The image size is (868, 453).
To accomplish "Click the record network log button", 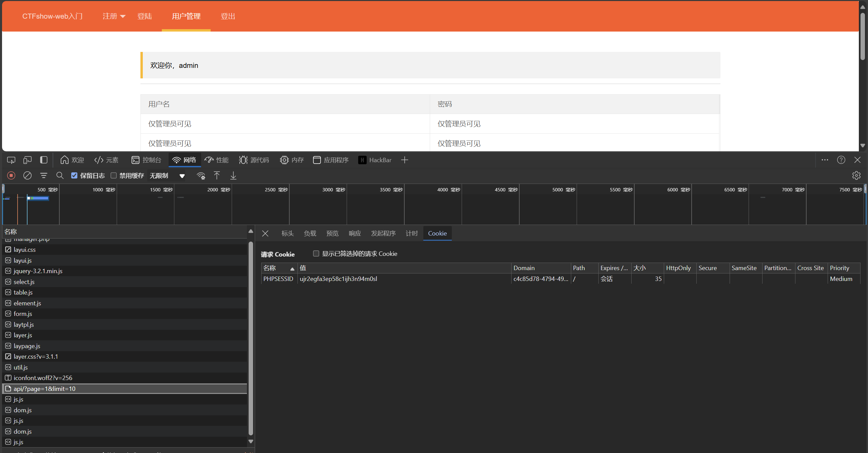I will (11, 175).
